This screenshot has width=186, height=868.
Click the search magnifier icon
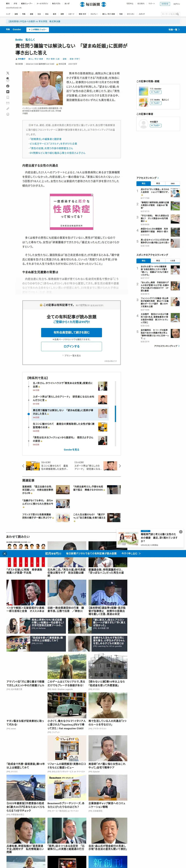point(178,14)
